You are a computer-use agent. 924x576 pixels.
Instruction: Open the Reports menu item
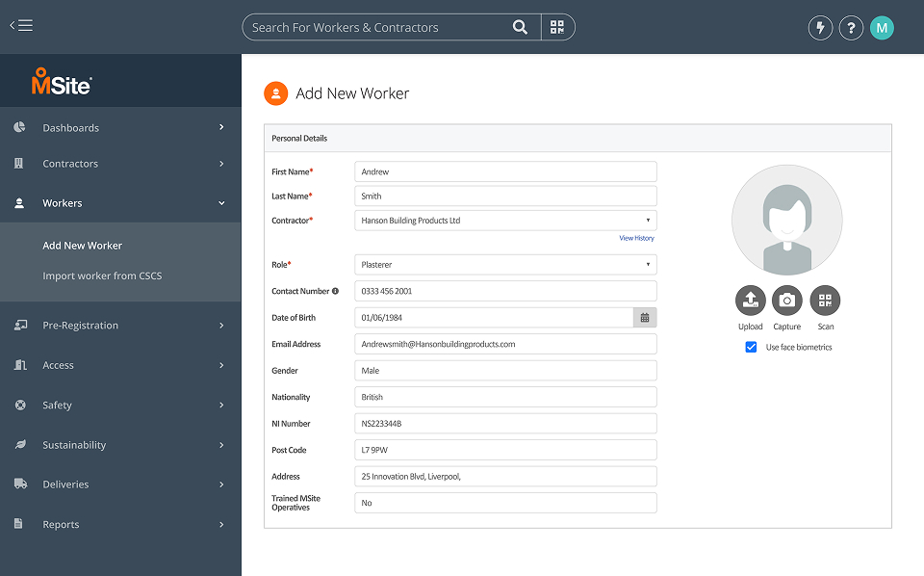[120, 524]
